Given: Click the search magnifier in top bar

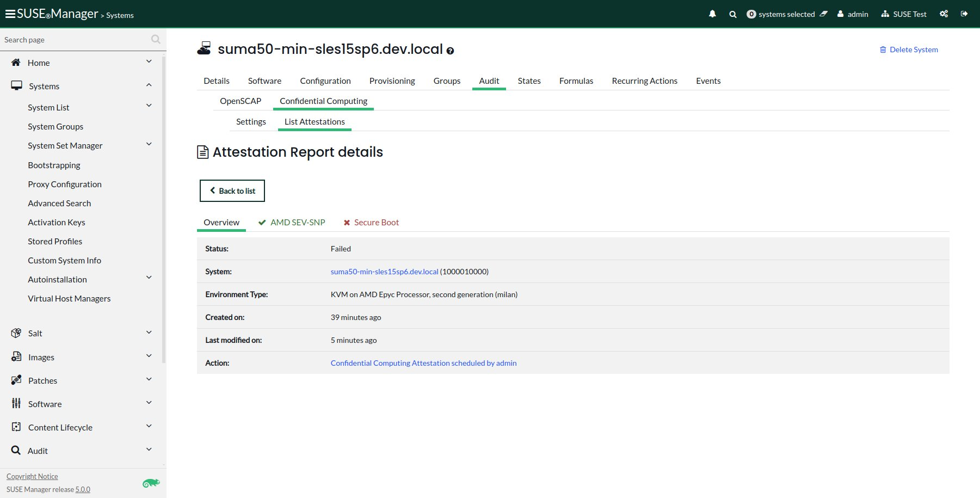Looking at the screenshot, I should click(733, 14).
